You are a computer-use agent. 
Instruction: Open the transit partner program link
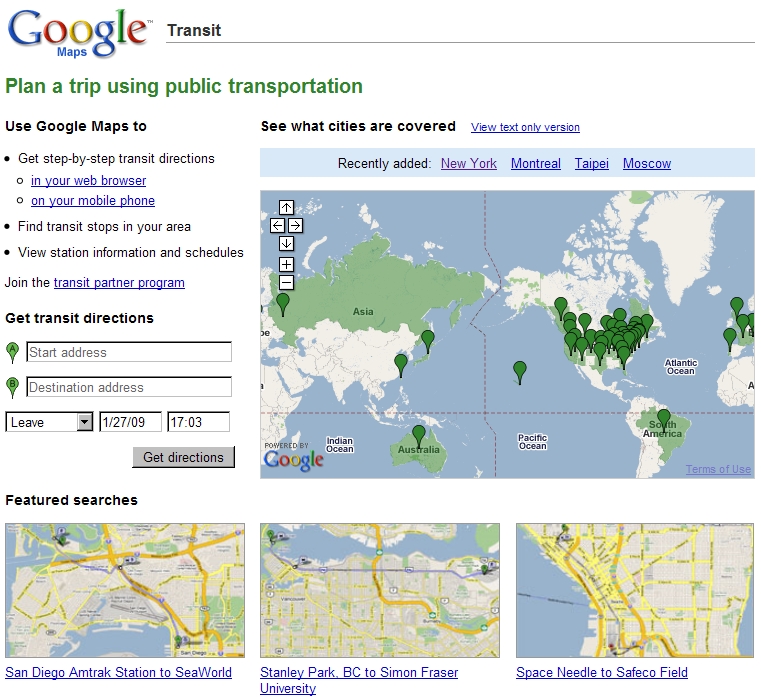coord(119,282)
